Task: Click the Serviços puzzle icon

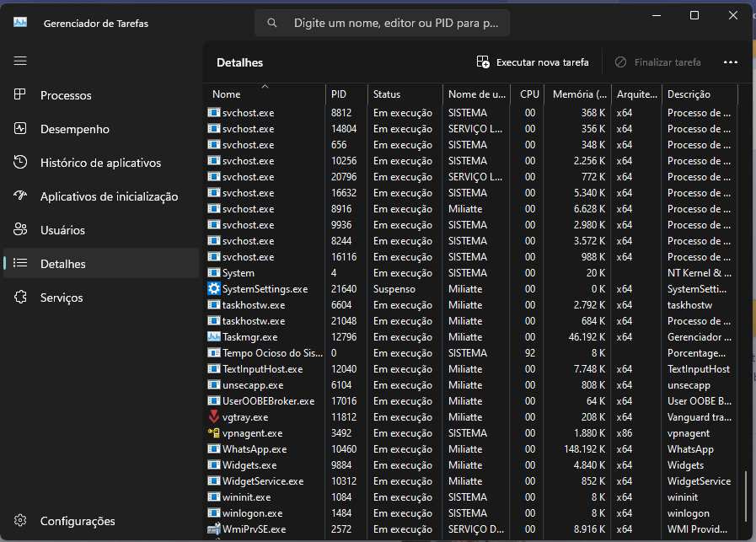Action: pos(20,297)
